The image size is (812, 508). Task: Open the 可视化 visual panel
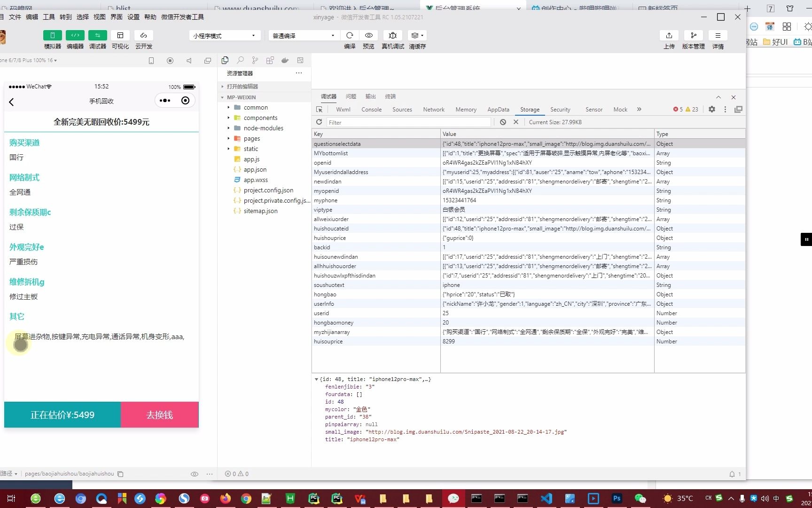coord(120,35)
